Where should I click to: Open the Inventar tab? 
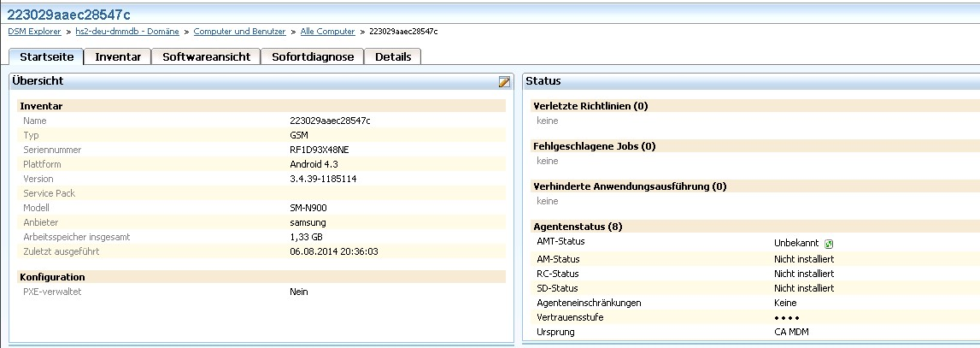[118, 56]
